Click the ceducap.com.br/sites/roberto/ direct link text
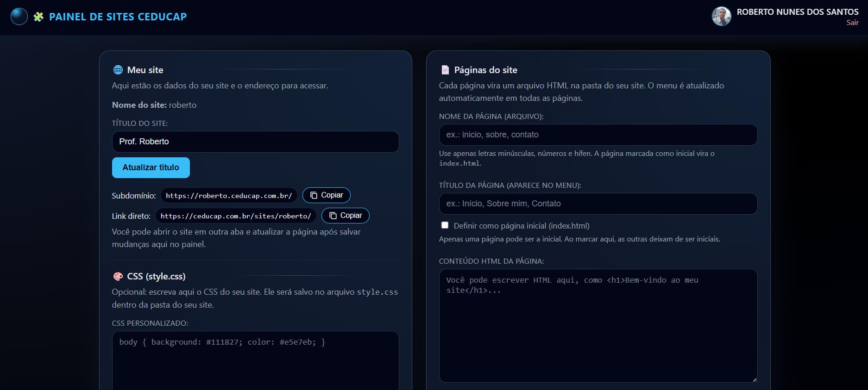The image size is (868, 390). pyautogui.click(x=236, y=216)
